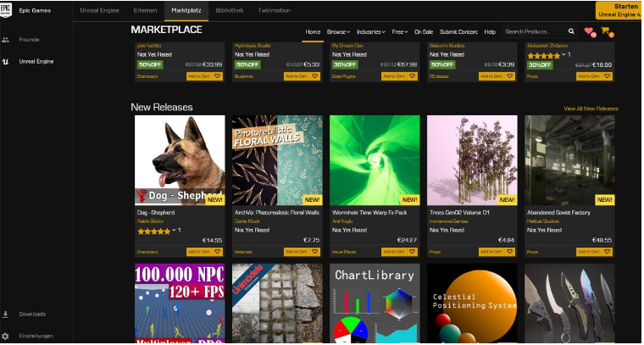Viewport: 644px width, 345px height.
Task: Add Abandoned Soviet Factory to cart
Action: pos(590,252)
